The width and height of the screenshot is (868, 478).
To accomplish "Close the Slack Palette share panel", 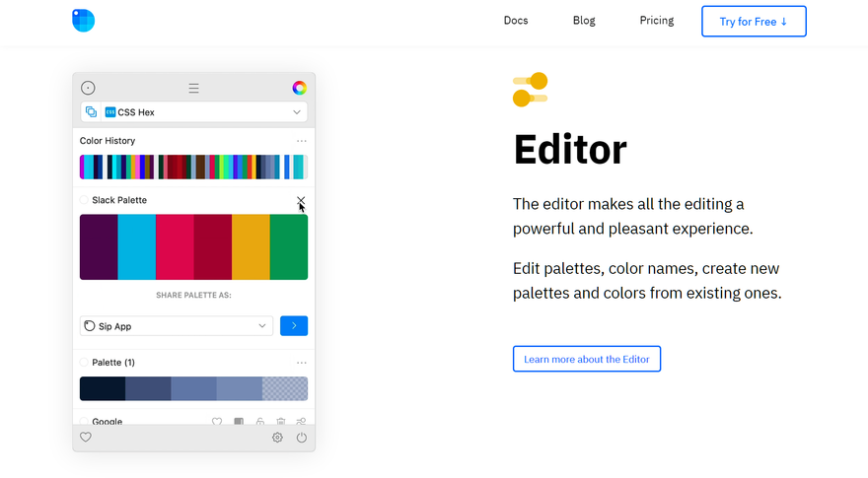I will point(301,200).
